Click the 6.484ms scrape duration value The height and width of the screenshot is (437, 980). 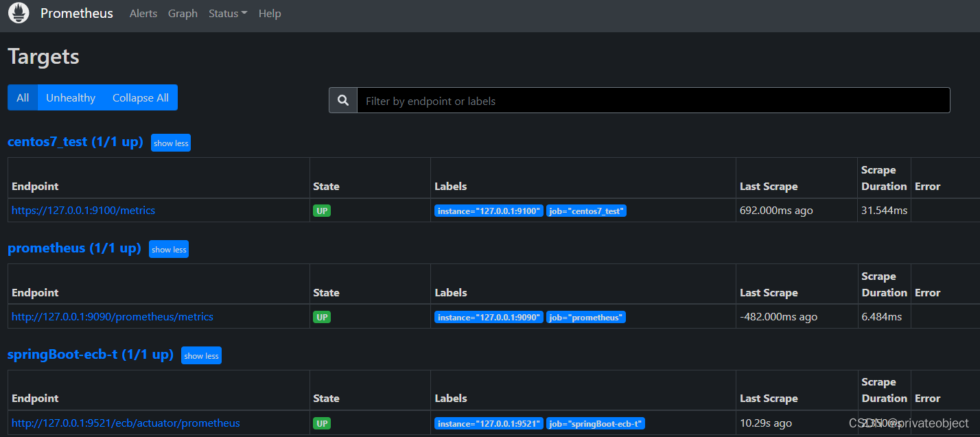click(x=881, y=317)
